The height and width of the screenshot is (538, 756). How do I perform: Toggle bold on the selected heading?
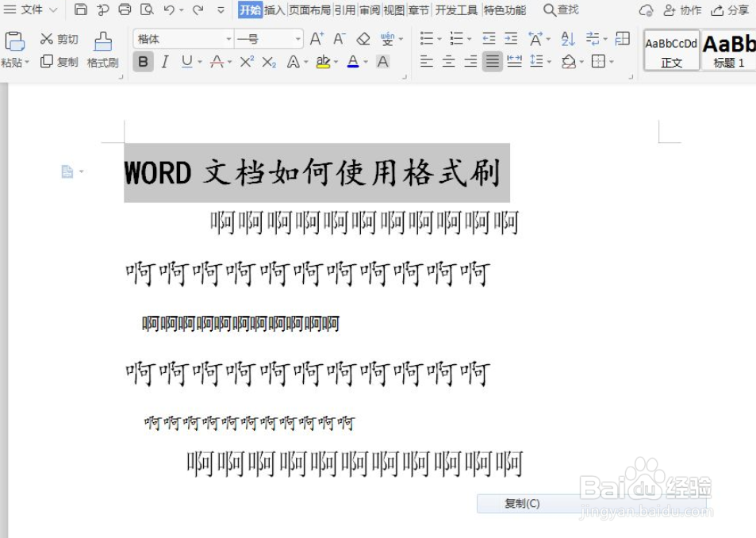[143, 61]
